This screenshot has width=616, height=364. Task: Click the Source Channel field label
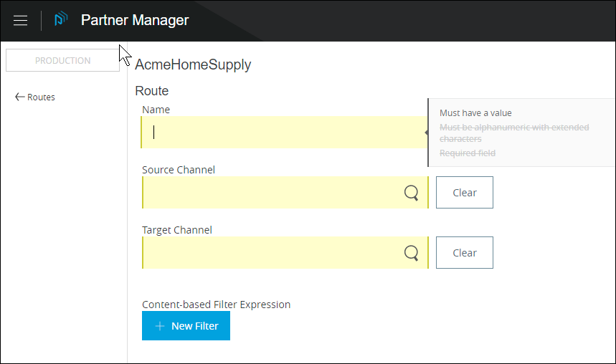tap(179, 170)
